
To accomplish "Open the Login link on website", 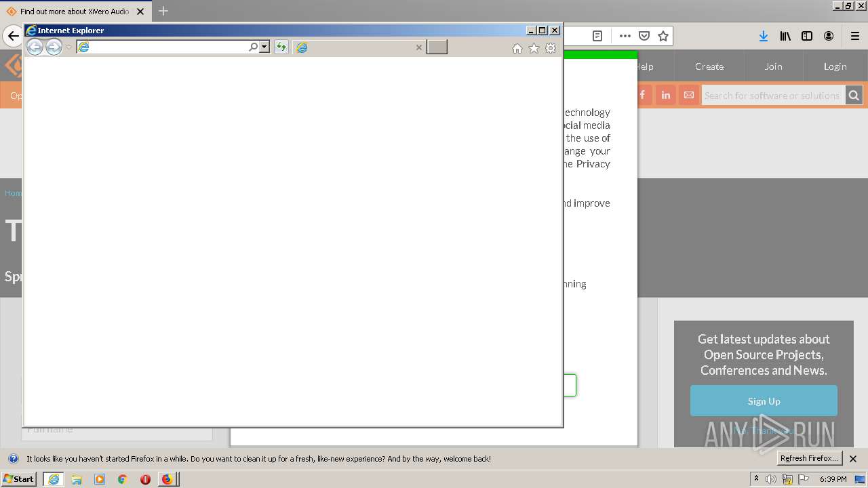I will pyautogui.click(x=835, y=66).
